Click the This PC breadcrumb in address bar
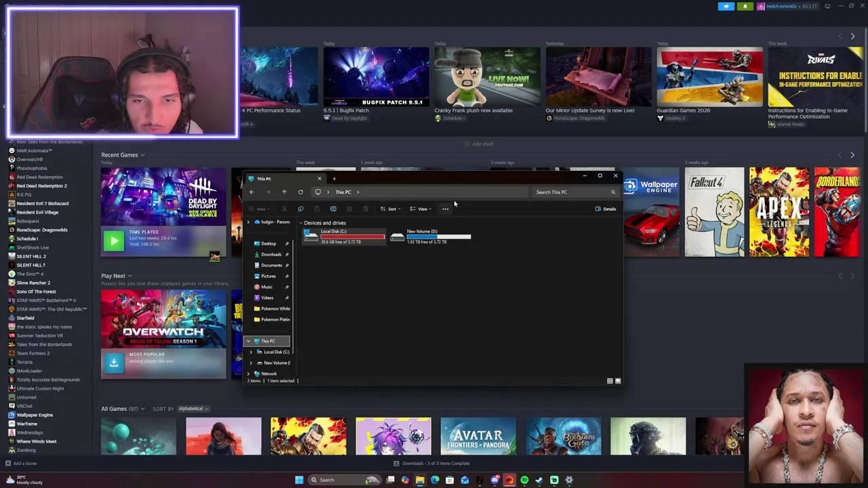 pos(342,192)
